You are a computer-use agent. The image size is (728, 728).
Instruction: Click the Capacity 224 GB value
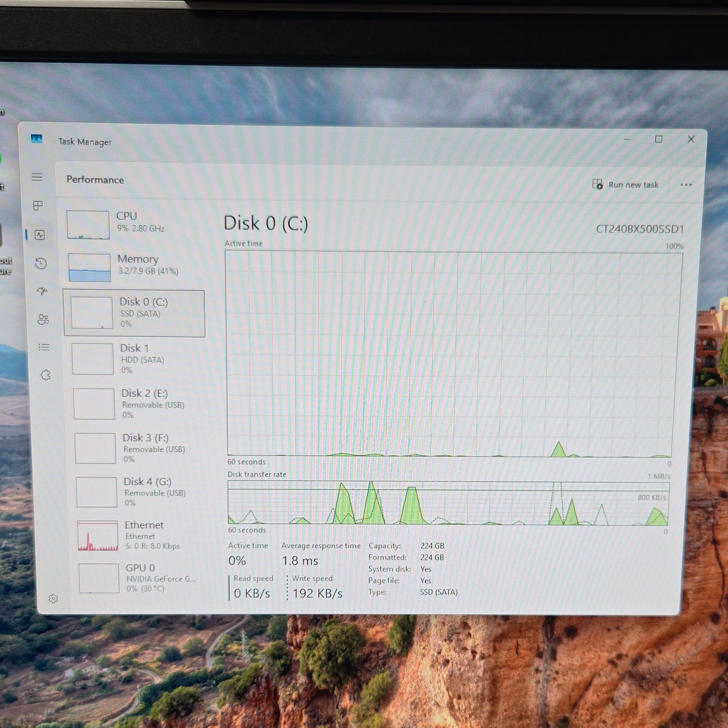(432, 546)
